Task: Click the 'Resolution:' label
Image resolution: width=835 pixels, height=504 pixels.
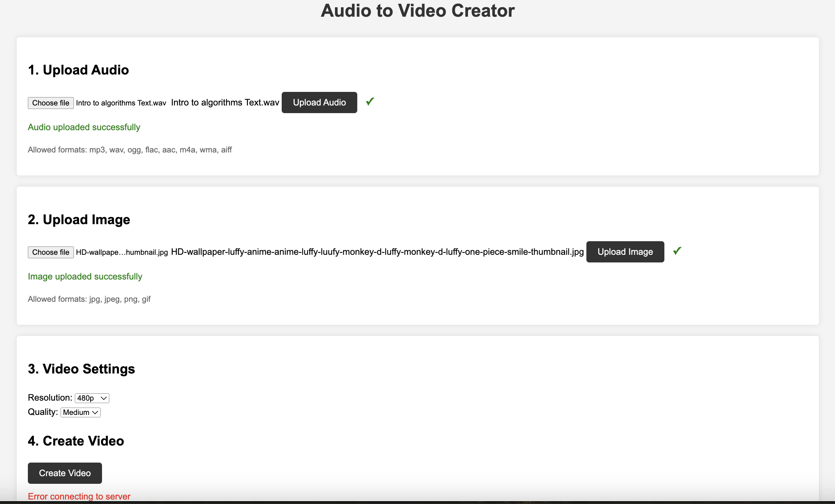Action: point(50,397)
